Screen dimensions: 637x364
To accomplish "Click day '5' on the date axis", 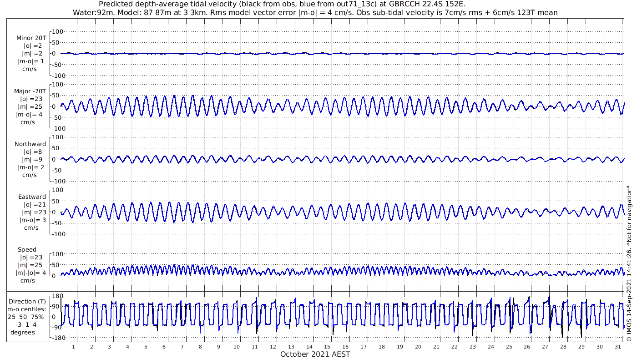I will (x=146, y=347).
